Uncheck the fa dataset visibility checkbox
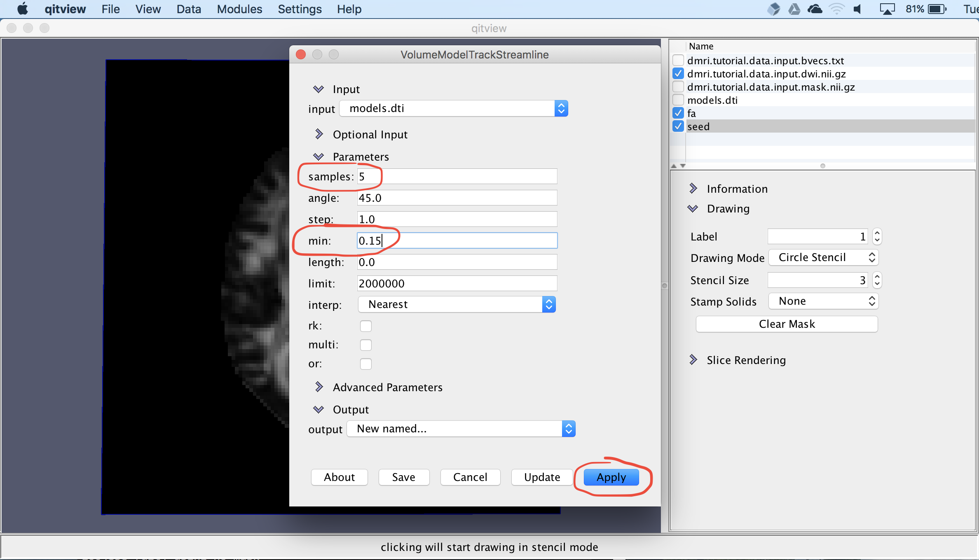The height and width of the screenshot is (560, 979). 678,113
